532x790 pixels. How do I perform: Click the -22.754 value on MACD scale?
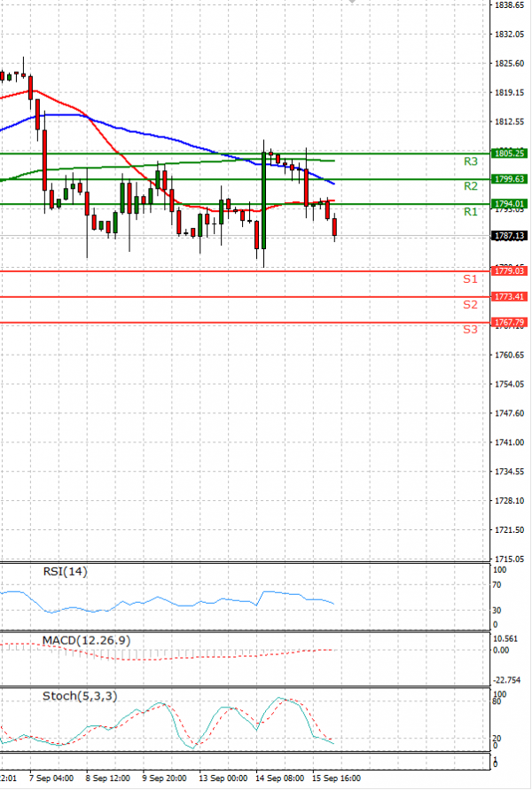[x=506, y=681]
